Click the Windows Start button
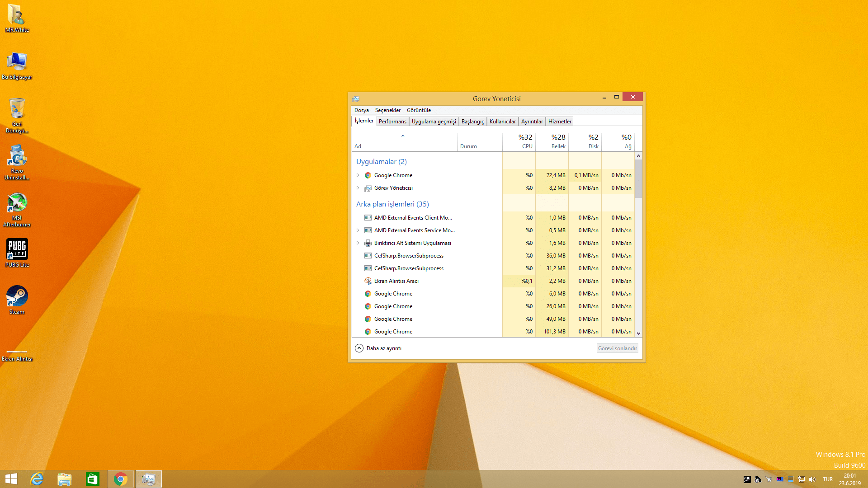 pos(11,479)
